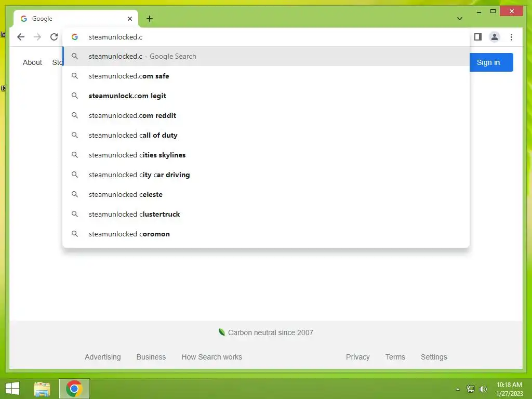Open the volume tray icon
The width and height of the screenshot is (532, 399).
point(483,389)
